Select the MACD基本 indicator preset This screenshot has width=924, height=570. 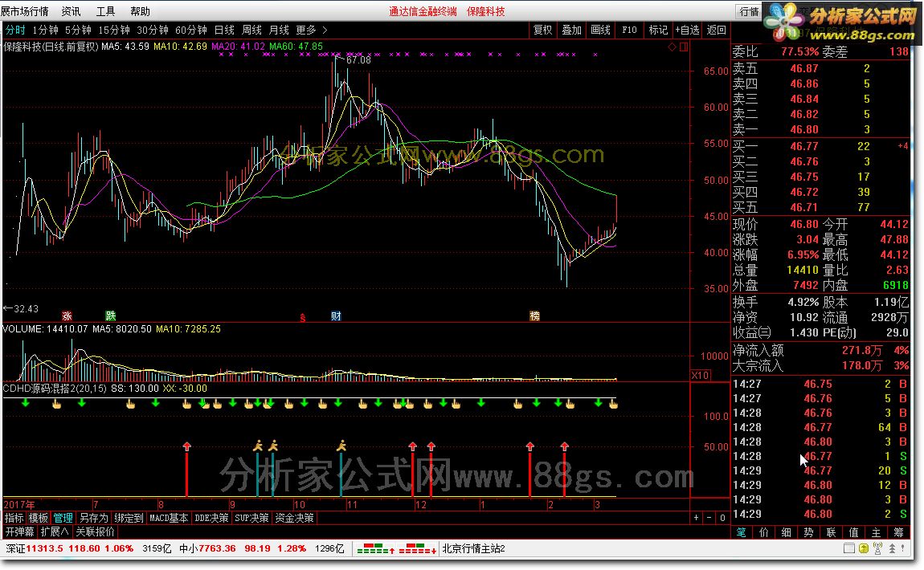(x=169, y=518)
